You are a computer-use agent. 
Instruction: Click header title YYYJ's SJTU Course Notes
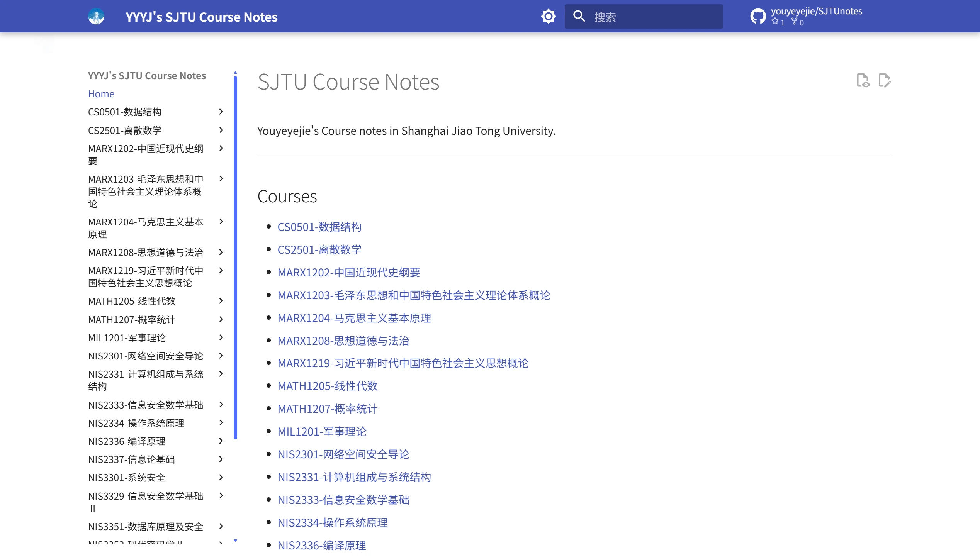202,17
